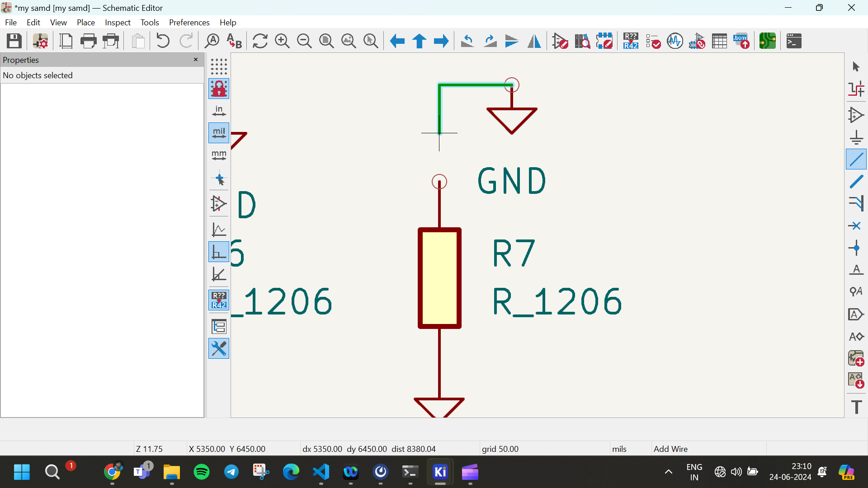Screen dimensions: 868x488
Task: Zoom to fit page icon
Action: (x=326, y=41)
